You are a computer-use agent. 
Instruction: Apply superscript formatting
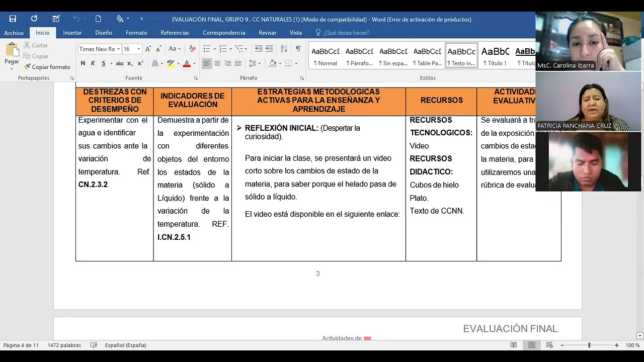pyautogui.click(x=140, y=63)
